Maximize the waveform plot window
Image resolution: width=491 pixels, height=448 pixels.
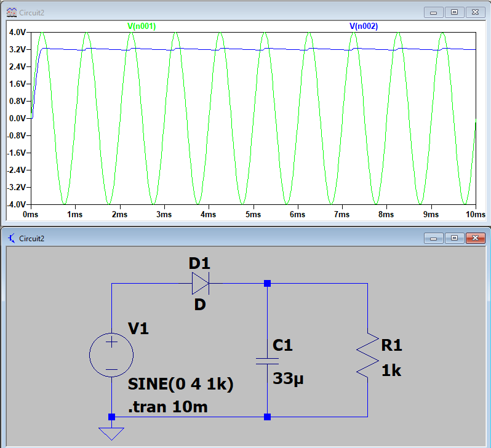[455, 12]
